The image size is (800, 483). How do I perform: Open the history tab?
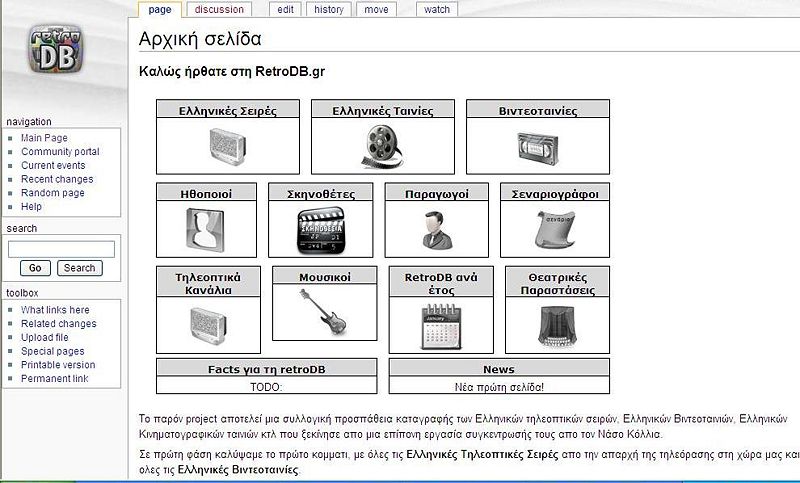pyautogui.click(x=329, y=10)
